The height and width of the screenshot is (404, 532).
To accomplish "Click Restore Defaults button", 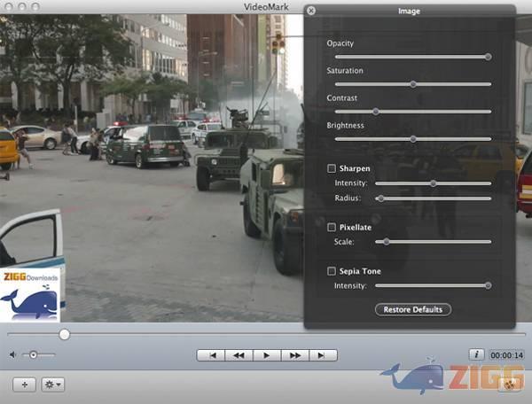I will tap(413, 309).
